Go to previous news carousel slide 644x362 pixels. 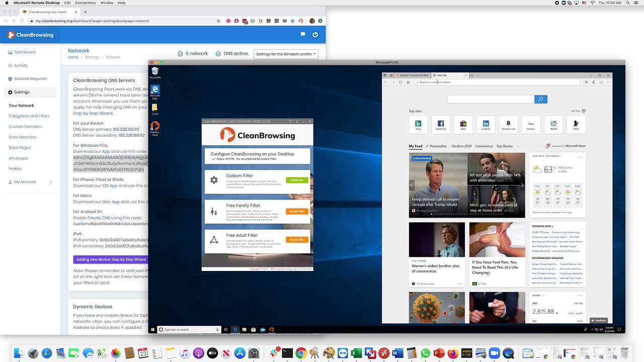[x=412, y=185]
